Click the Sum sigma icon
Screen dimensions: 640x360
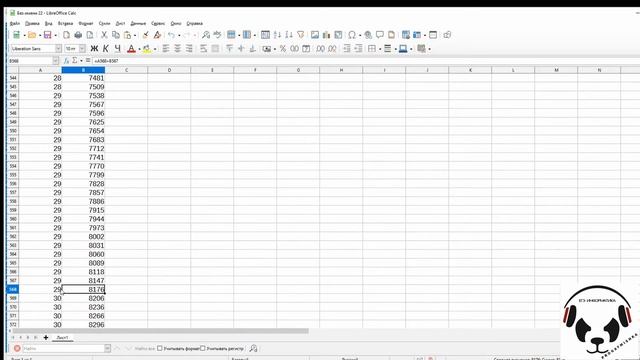[x=75, y=61]
